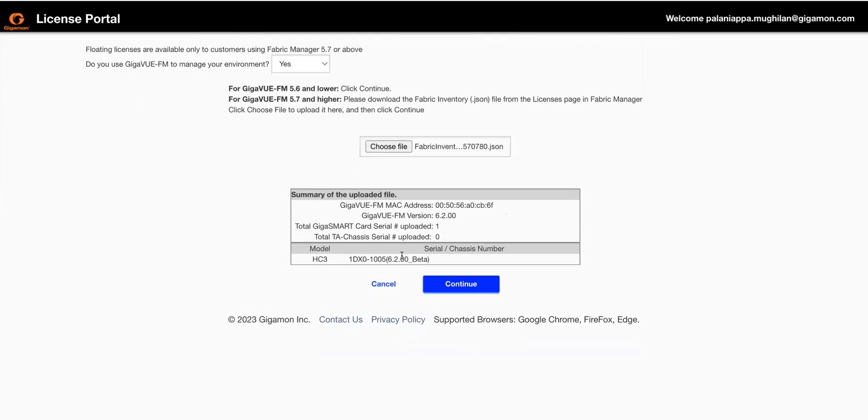
Task: Select the HC3 model cell
Action: tap(319, 259)
